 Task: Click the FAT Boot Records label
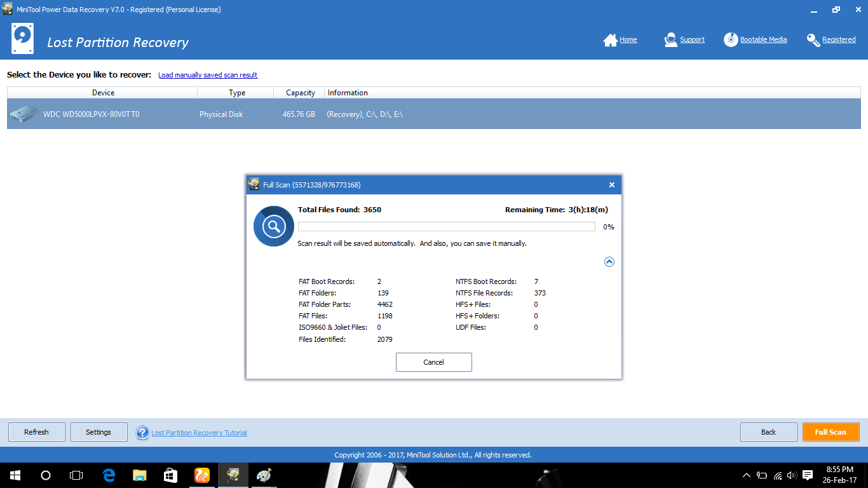(327, 281)
